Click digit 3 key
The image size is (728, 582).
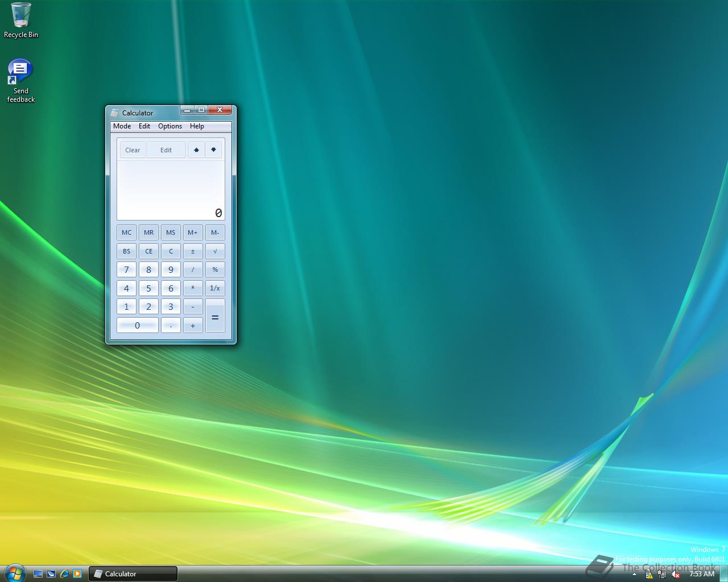coord(171,307)
